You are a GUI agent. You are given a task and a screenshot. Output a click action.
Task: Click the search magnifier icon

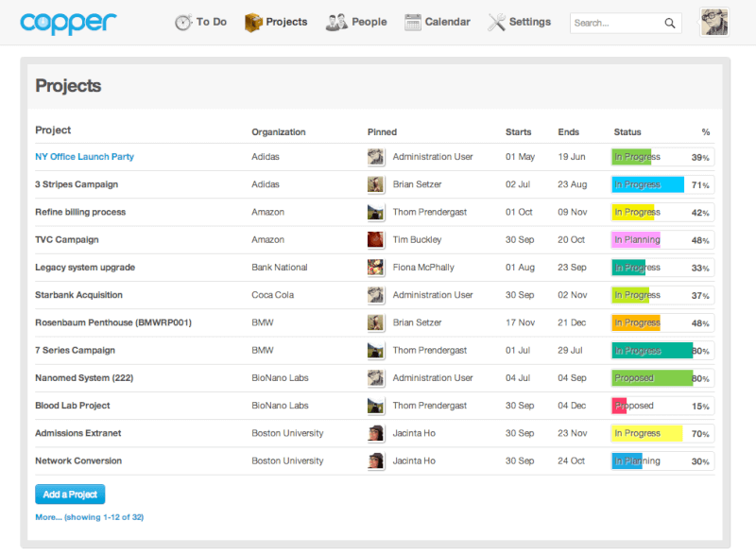point(670,23)
